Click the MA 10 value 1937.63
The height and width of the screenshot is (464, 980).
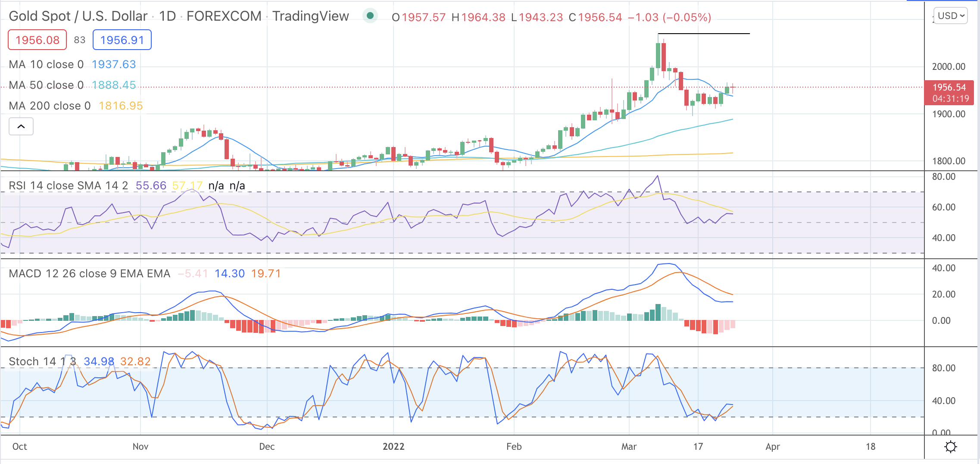(114, 64)
